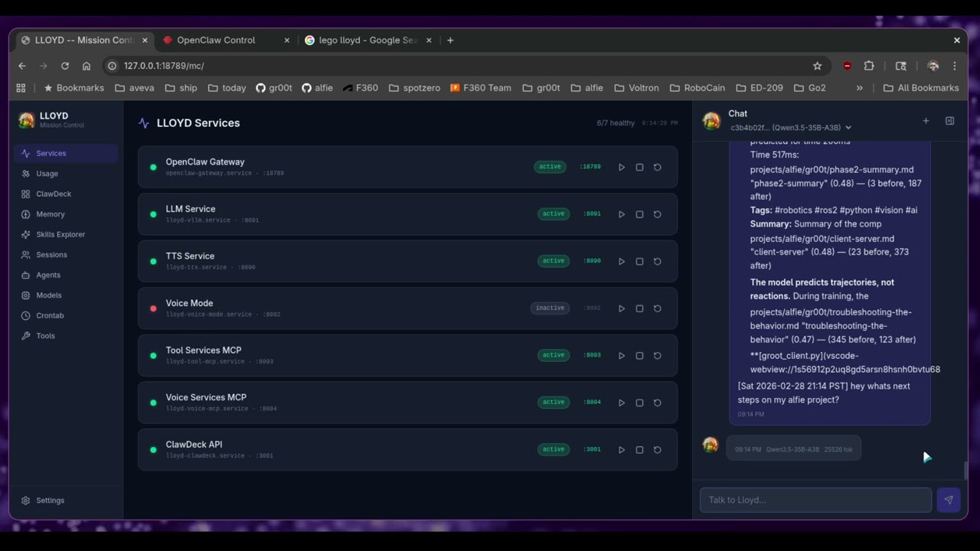Image resolution: width=980 pixels, height=551 pixels.
Task: Open the Chrome three-dot menu
Action: (955, 66)
